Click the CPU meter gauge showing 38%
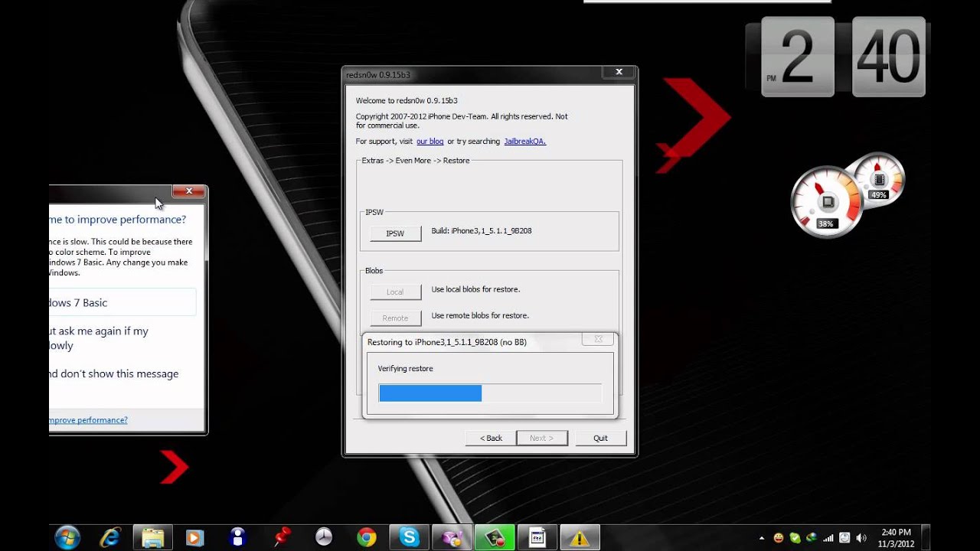980x551 pixels. [826, 202]
